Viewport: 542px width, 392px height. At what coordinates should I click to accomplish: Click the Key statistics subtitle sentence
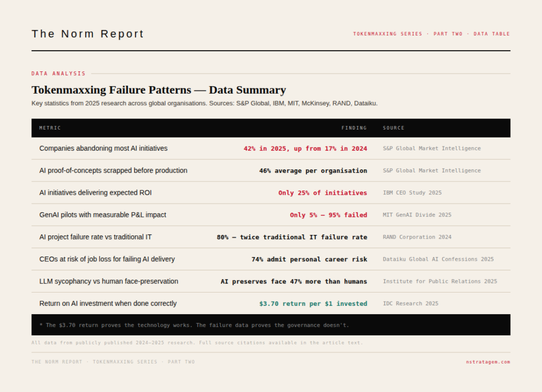204,103
